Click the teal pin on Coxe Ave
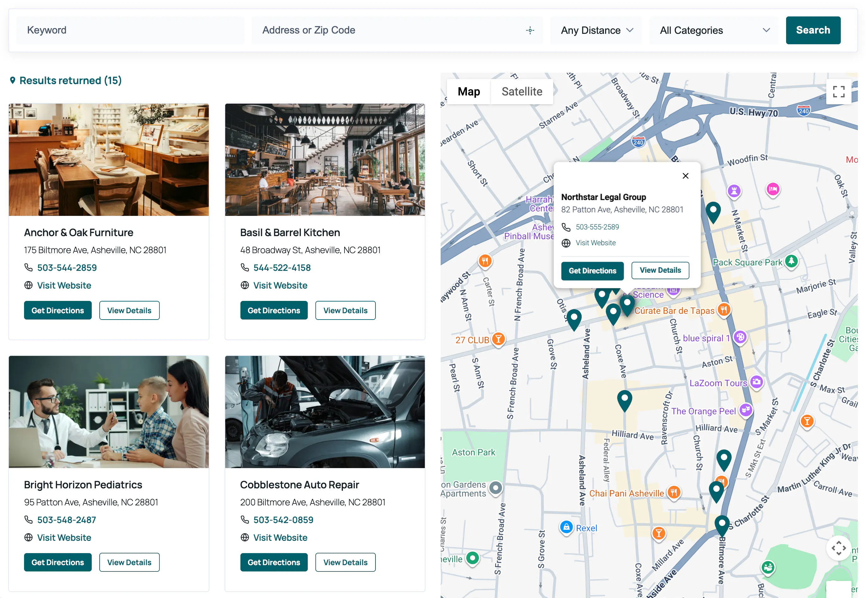868x598 pixels. point(625,400)
